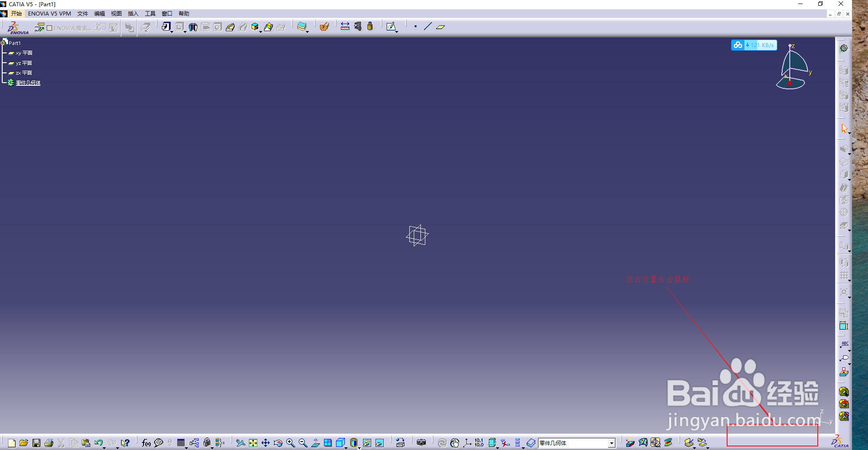This screenshot has height=450, width=868.
Task: Click the Point creation icon
Action: coord(416,27)
